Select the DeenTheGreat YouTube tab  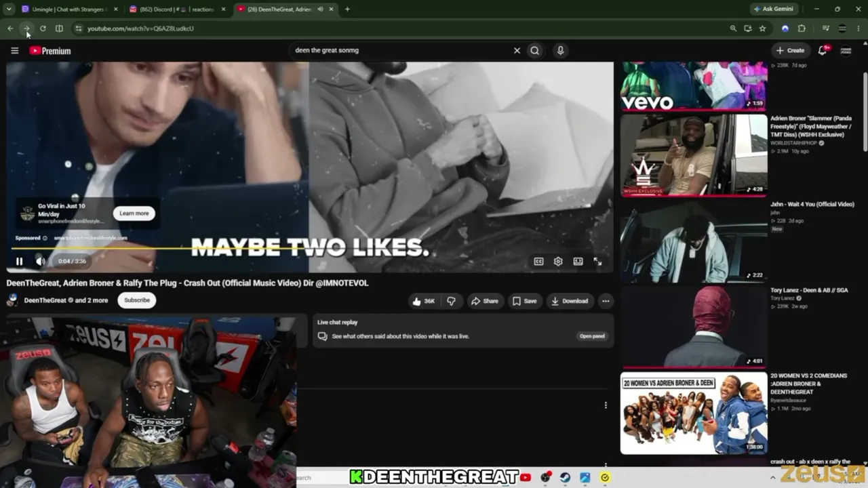click(x=286, y=9)
